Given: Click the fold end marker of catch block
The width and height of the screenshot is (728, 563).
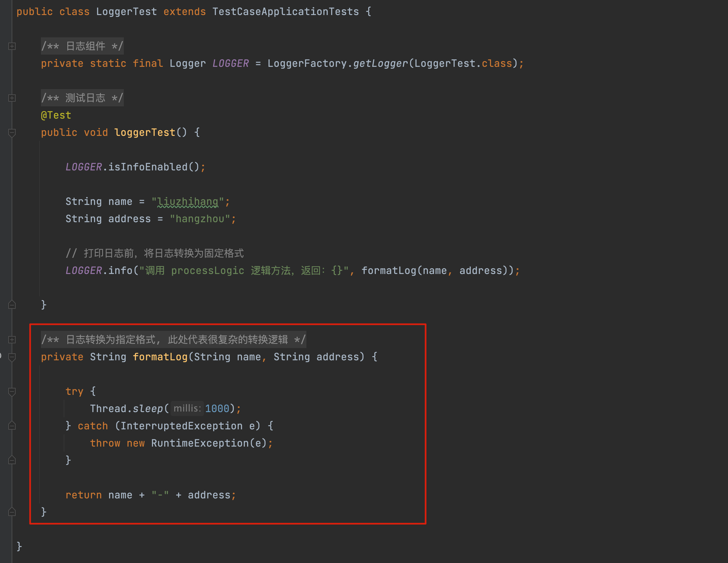Looking at the screenshot, I should coord(12,460).
